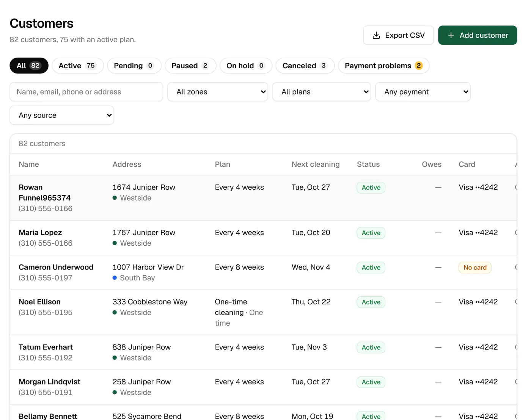
Task: Switch to the Pending tab
Action: pyautogui.click(x=134, y=66)
